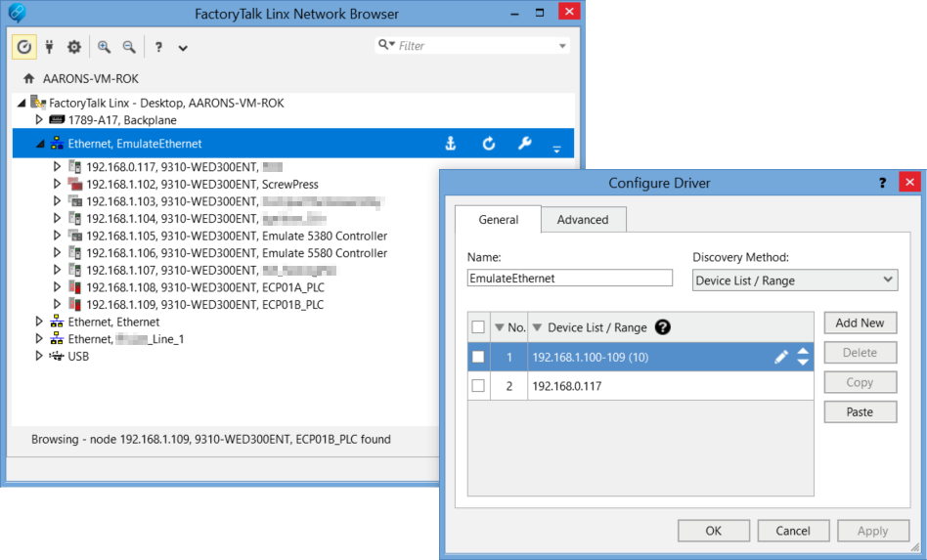The width and height of the screenshot is (927, 560).
Task: Select 192.168.1.108 ECP01A_PLC tree row
Action: [x=205, y=287]
